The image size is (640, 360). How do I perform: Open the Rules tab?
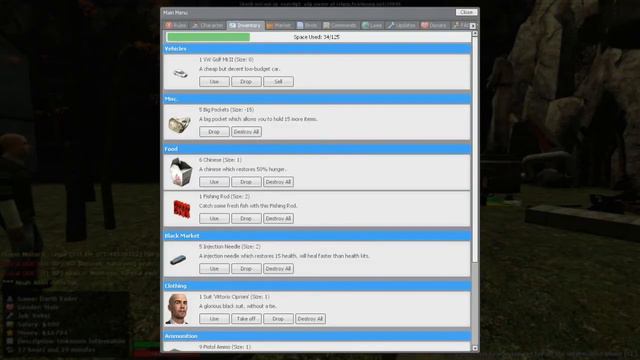coord(176,25)
